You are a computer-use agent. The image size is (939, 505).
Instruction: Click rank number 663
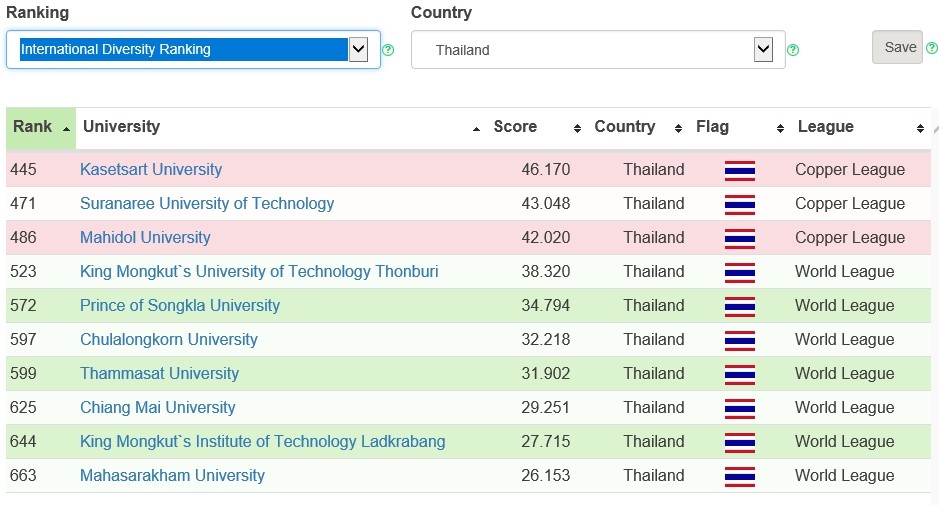point(23,476)
